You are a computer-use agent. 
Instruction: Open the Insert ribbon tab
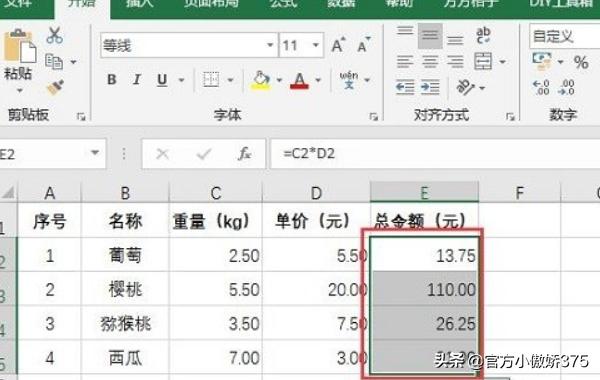(x=139, y=4)
